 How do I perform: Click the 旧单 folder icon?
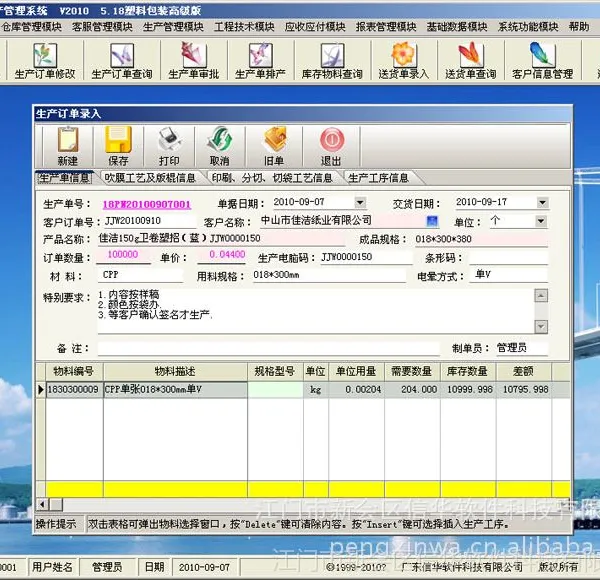pyautogui.click(x=274, y=140)
